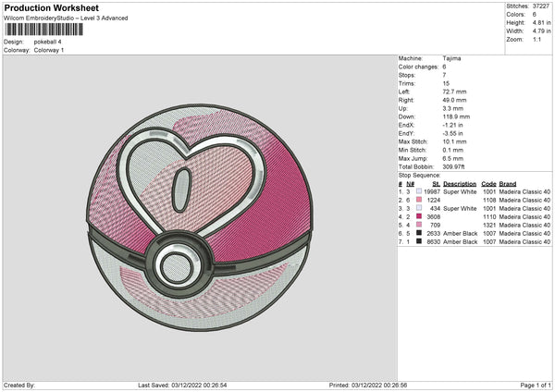Click the black swatch in the 8630-stitch row
The image size is (555, 392).
(x=419, y=241)
